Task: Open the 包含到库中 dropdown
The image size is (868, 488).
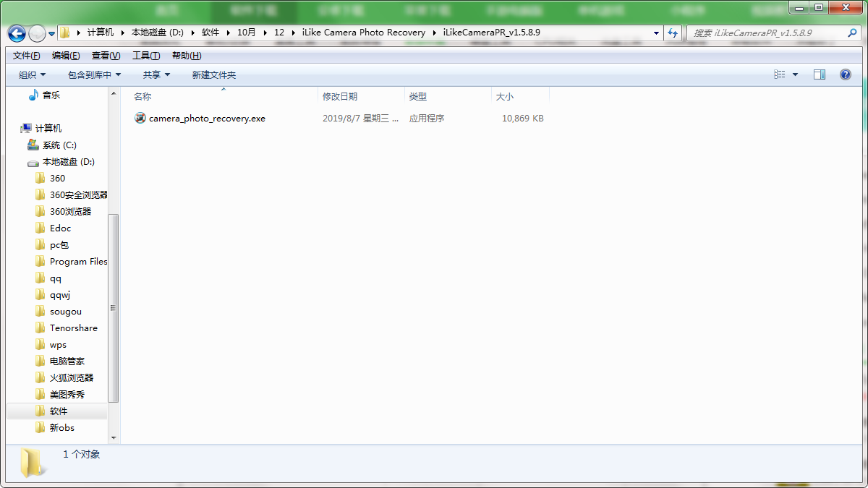Action: coord(94,74)
